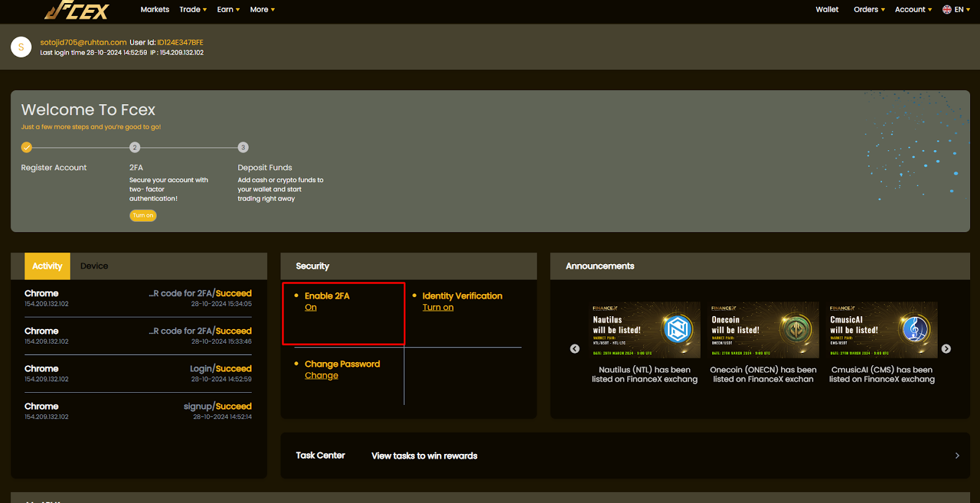Click the Enable 2FA heading
Image resolution: width=980 pixels, height=503 pixels.
(x=327, y=296)
